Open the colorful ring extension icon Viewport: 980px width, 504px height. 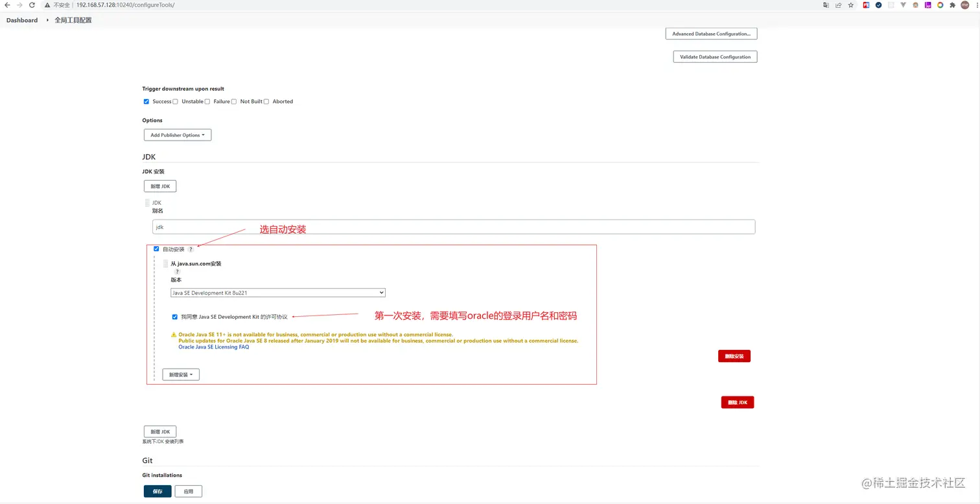pyautogui.click(x=940, y=5)
